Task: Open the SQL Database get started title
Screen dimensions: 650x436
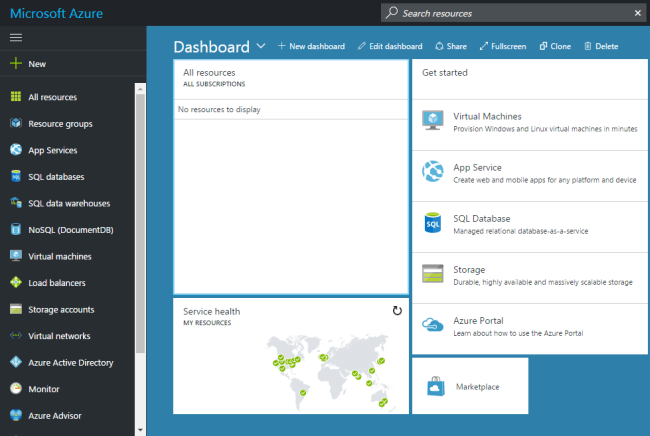Action: pos(482,218)
